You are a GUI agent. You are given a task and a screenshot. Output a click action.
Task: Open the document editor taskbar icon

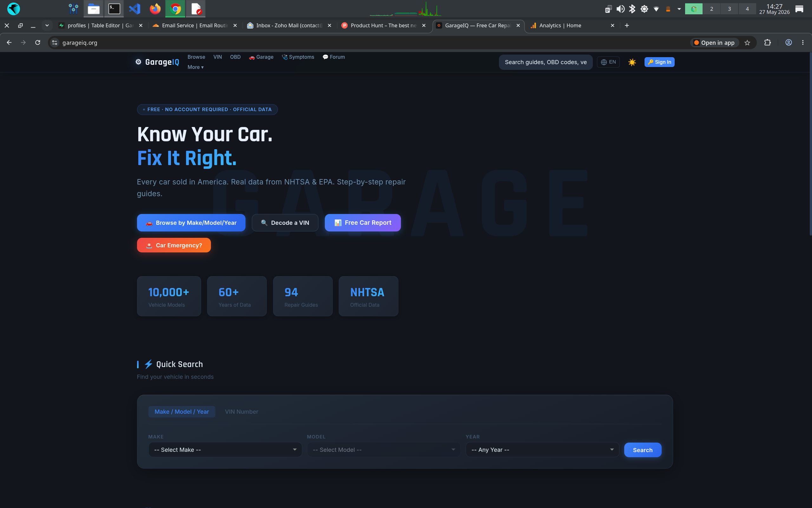[x=196, y=9]
